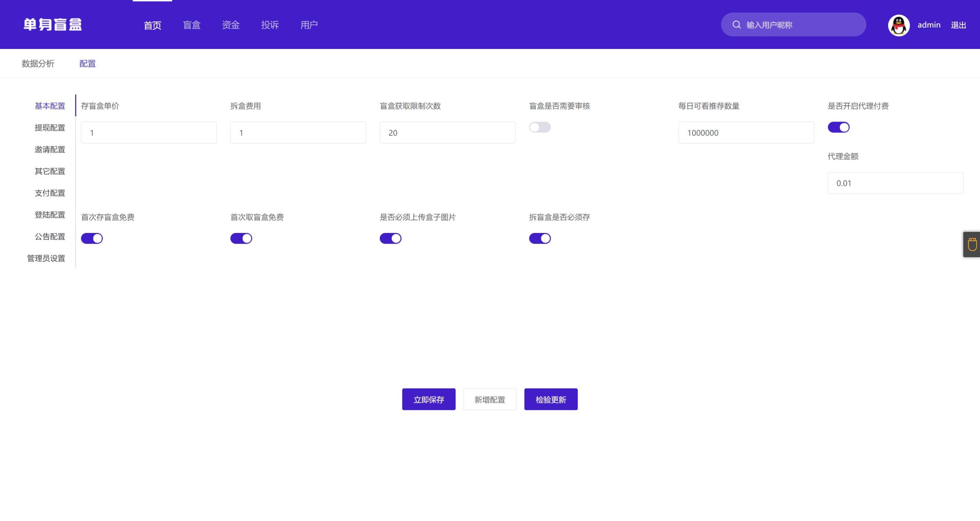Click the 检验更新 button
This screenshot has width=980, height=521.
pos(550,399)
